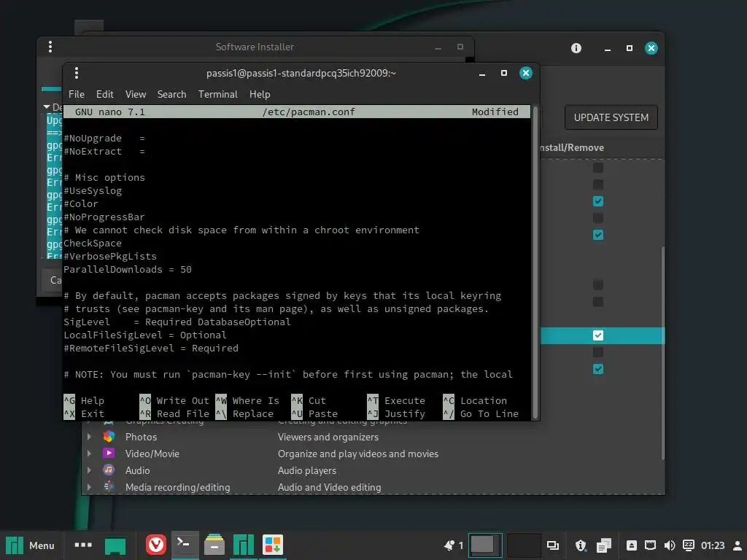The width and height of the screenshot is (747, 560).
Task: Click the Install/Remove column header
Action: (x=572, y=147)
